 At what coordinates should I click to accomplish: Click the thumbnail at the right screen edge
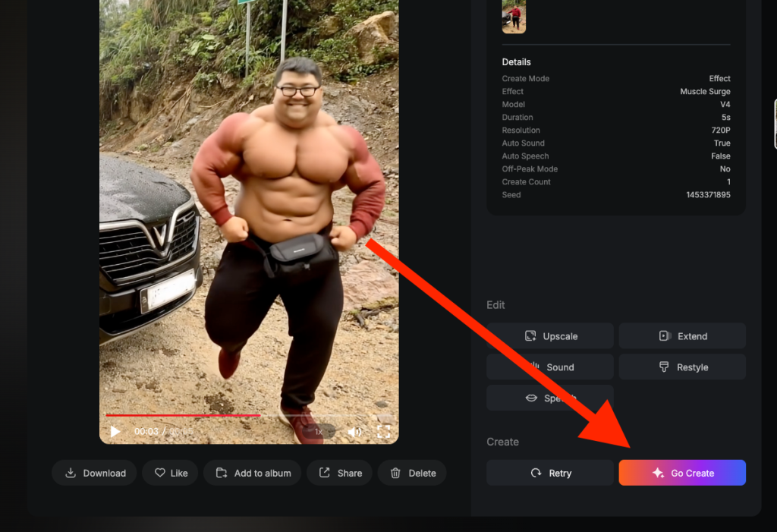point(774,124)
